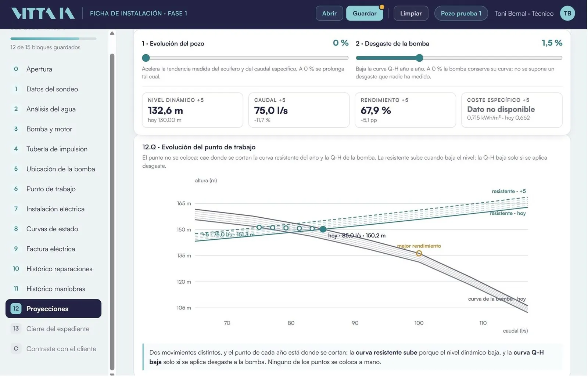The image size is (588, 377).
Task: Click the 'curva de la bomba · hoy' label
Action: [x=497, y=299]
